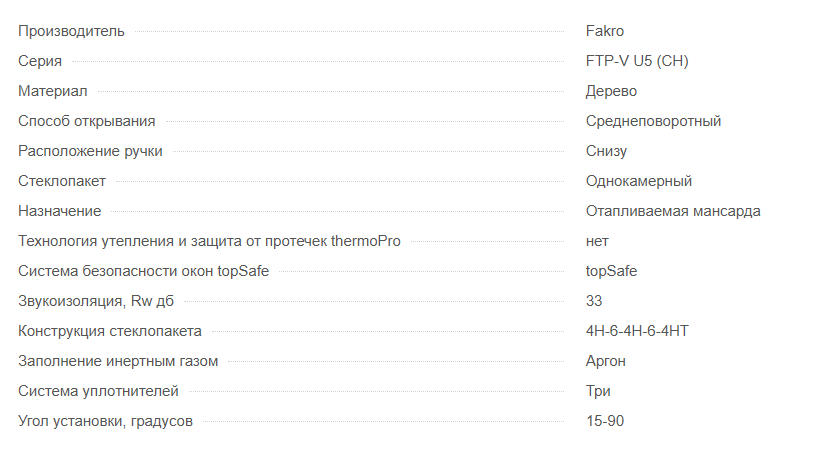Screen dimensions: 813x455
Task: Click the Снизу handle position value
Action: pyautogui.click(x=606, y=151)
